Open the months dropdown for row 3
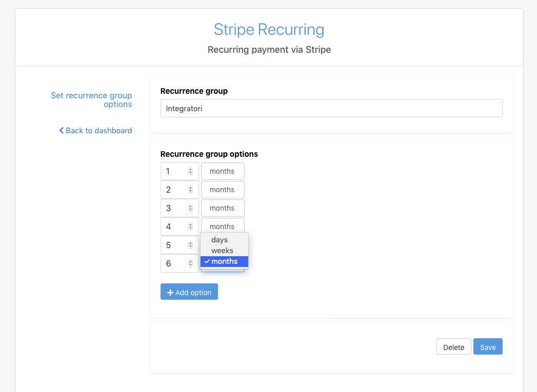The height and width of the screenshot is (392, 537). (x=223, y=208)
